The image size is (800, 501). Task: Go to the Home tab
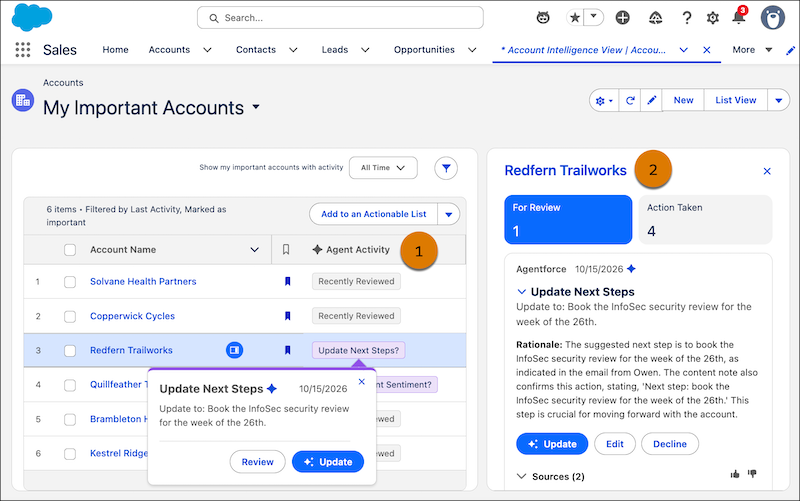click(x=115, y=50)
